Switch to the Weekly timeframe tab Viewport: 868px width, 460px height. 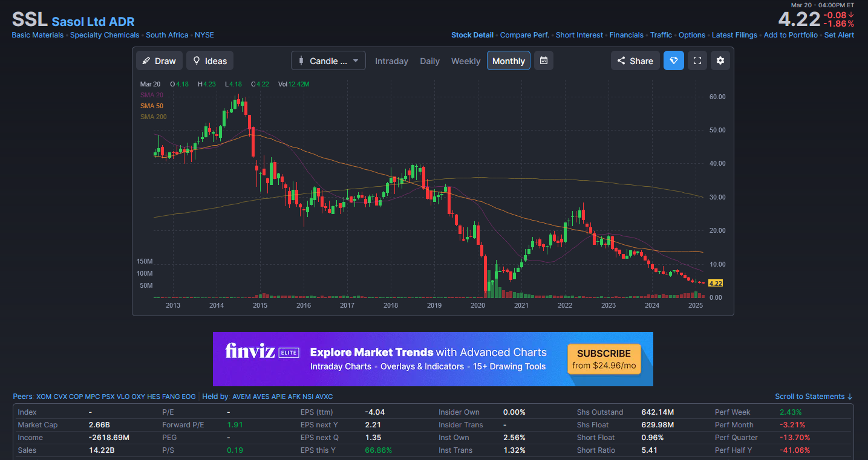pyautogui.click(x=465, y=61)
